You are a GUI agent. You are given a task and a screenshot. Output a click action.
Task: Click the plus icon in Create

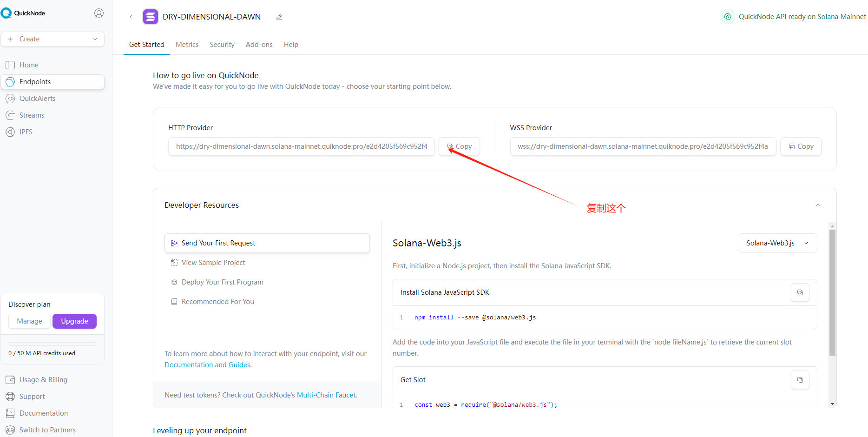pos(10,39)
